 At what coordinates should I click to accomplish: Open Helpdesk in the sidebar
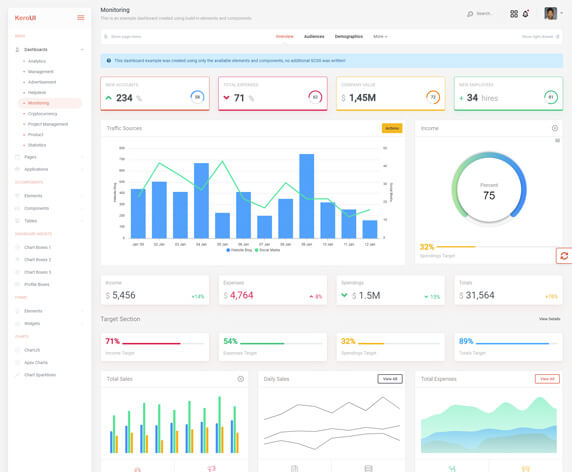pos(37,93)
